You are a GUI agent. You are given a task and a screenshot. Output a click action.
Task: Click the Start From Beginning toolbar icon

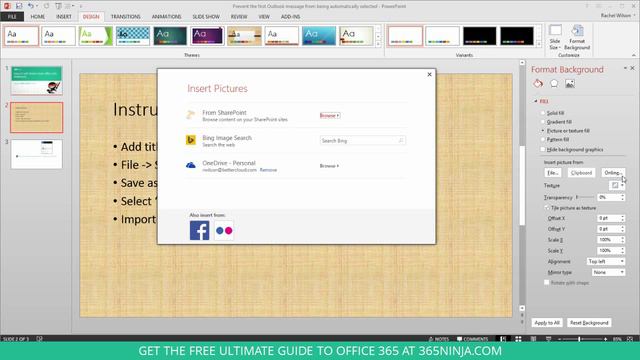click(x=58, y=6)
